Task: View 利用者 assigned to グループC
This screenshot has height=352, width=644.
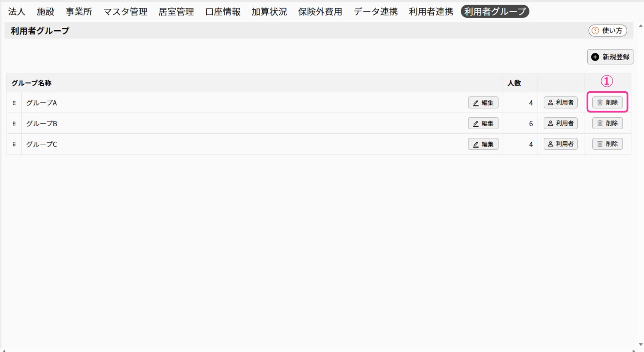Action: pos(560,144)
